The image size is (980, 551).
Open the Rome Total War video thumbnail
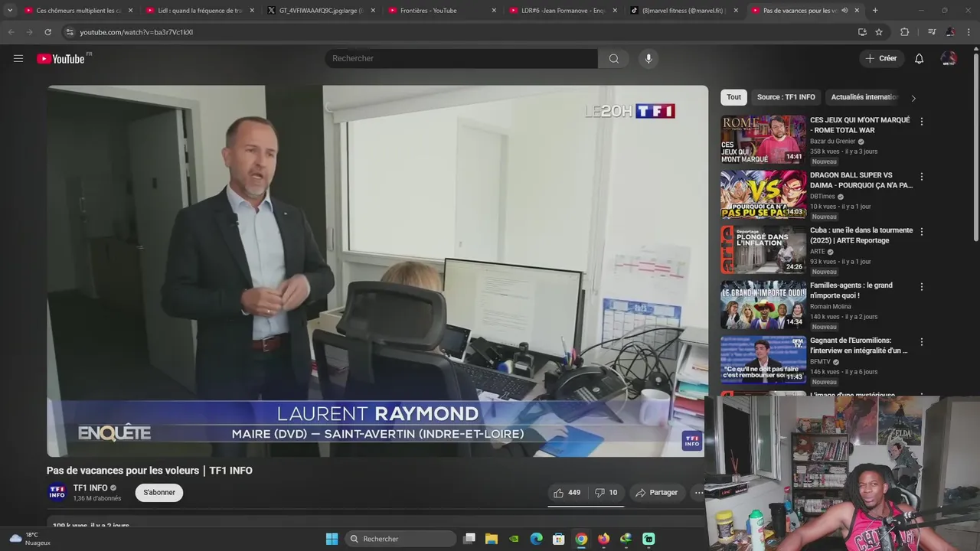coord(763,139)
